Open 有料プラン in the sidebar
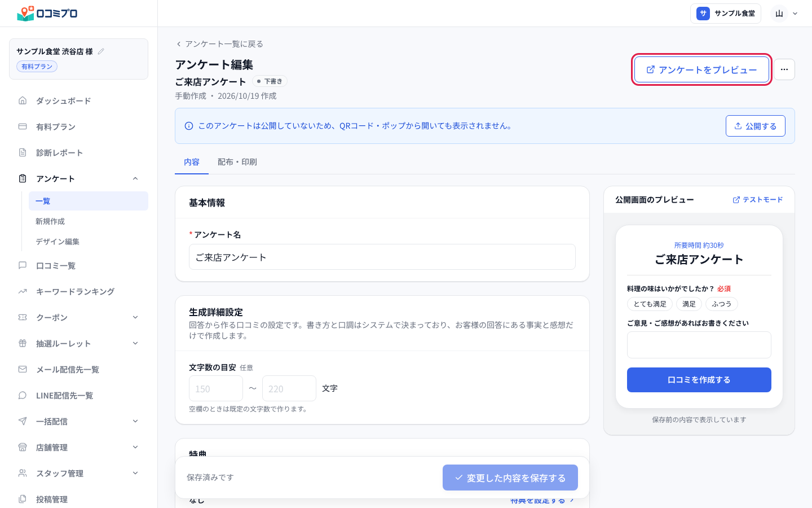 [78, 126]
